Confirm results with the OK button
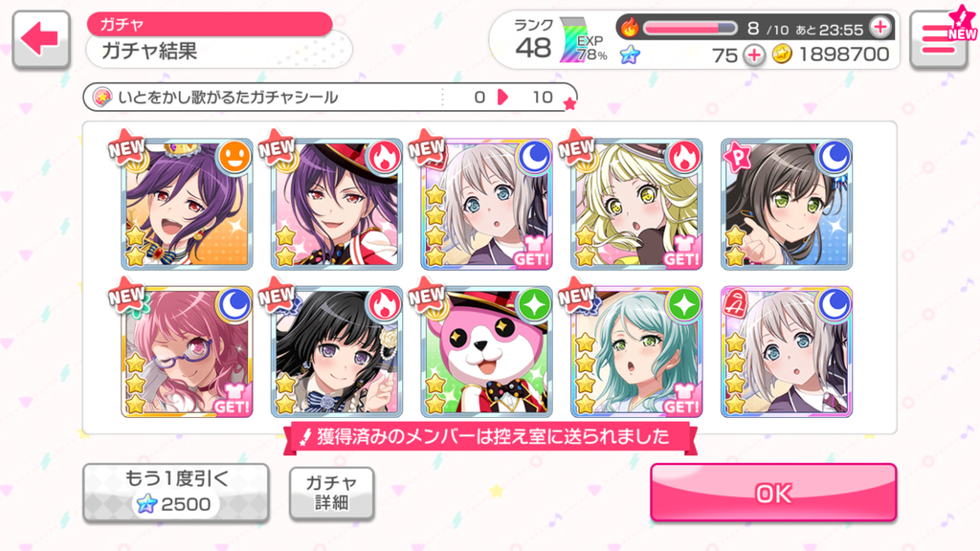Viewport: 980px width, 551px height. pyautogui.click(x=773, y=493)
